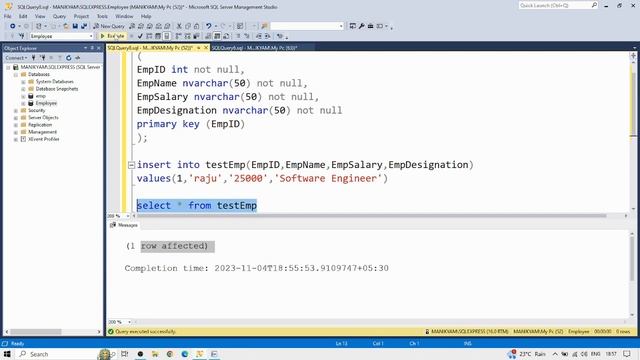Click the editor vertical scrollbar
Image resolution: width=640 pixels, height=360 pixels.
[x=633, y=103]
